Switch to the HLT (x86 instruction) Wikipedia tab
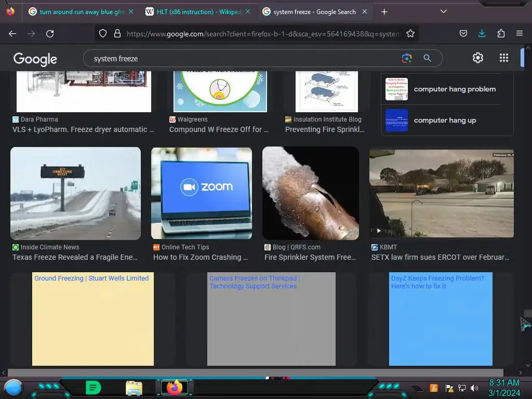Image resolution: width=532 pixels, height=399 pixels. point(199,12)
